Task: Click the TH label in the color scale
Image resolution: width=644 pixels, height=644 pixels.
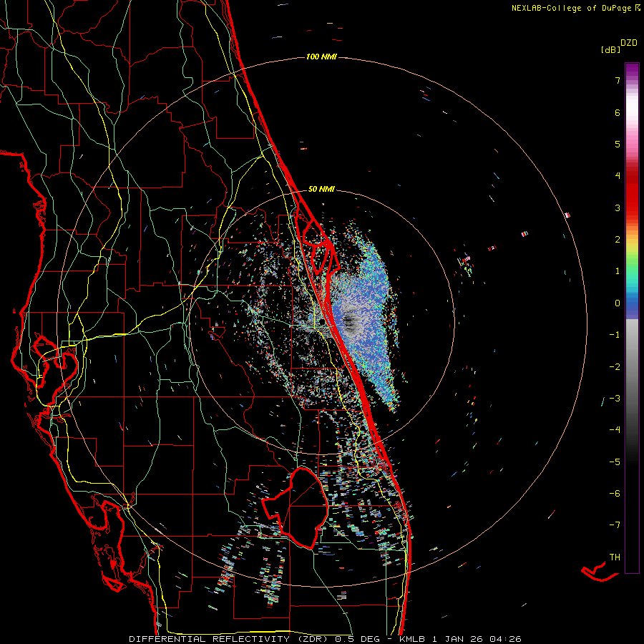Action: (615, 557)
